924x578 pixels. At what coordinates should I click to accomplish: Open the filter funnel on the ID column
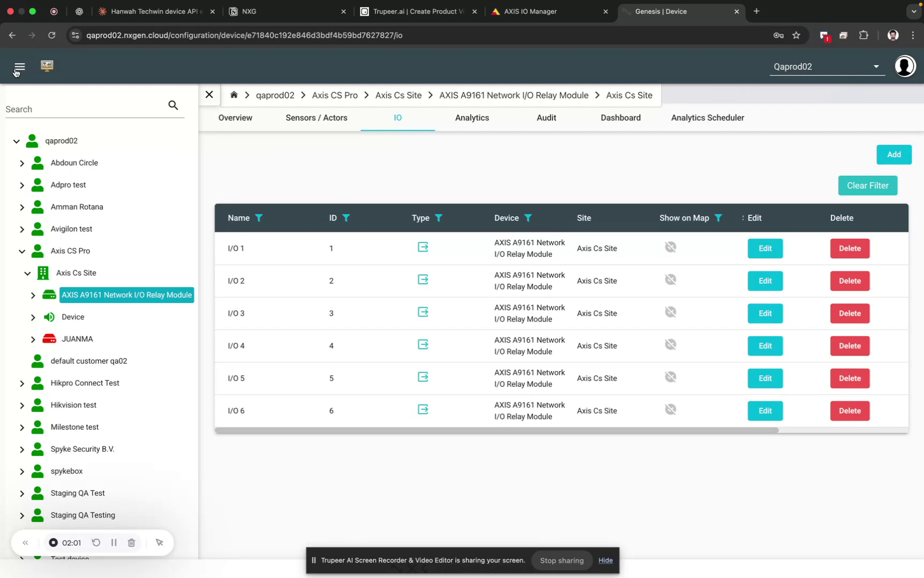tap(346, 218)
